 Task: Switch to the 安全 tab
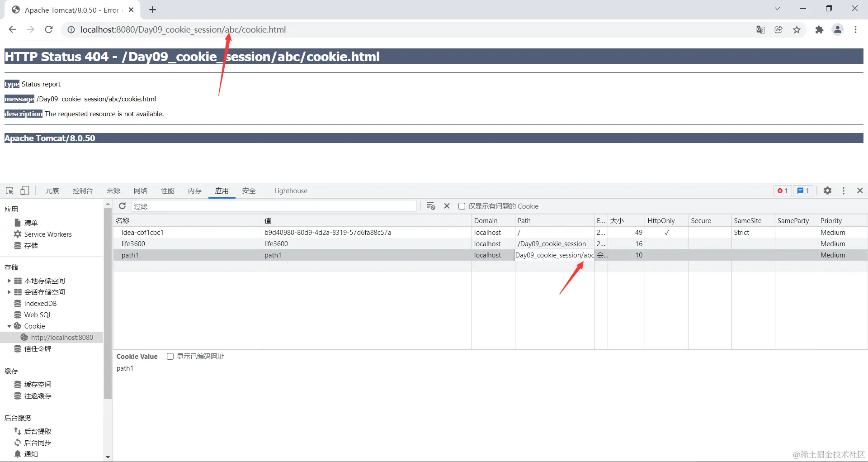pyautogui.click(x=249, y=191)
